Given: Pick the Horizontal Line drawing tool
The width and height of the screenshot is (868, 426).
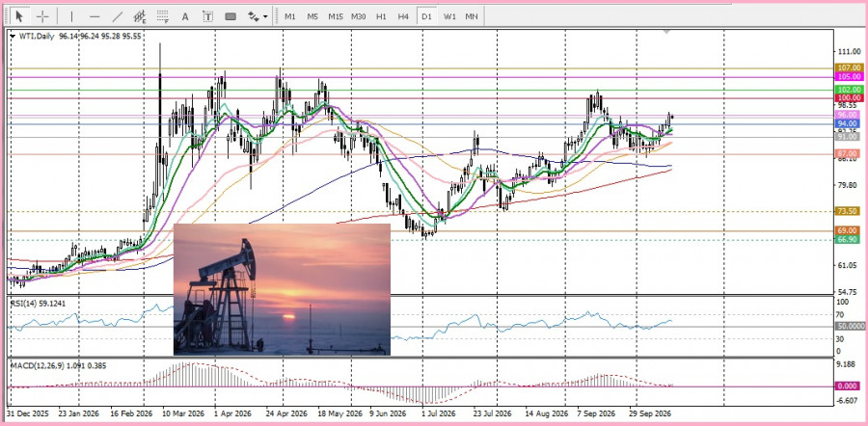Looking at the screenshot, I should [95, 16].
